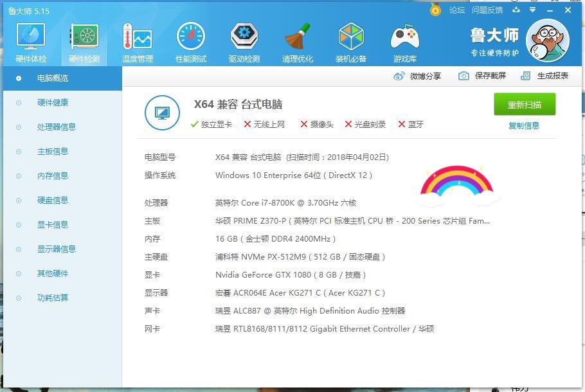Open 装机必备 cube icon
585x392 pixels.
351,36
